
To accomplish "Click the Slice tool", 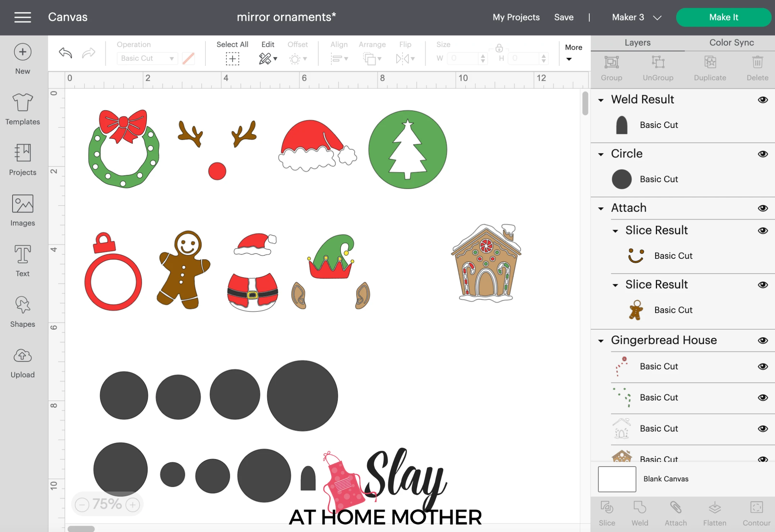I will pyautogui.click(x=607, y=514).
